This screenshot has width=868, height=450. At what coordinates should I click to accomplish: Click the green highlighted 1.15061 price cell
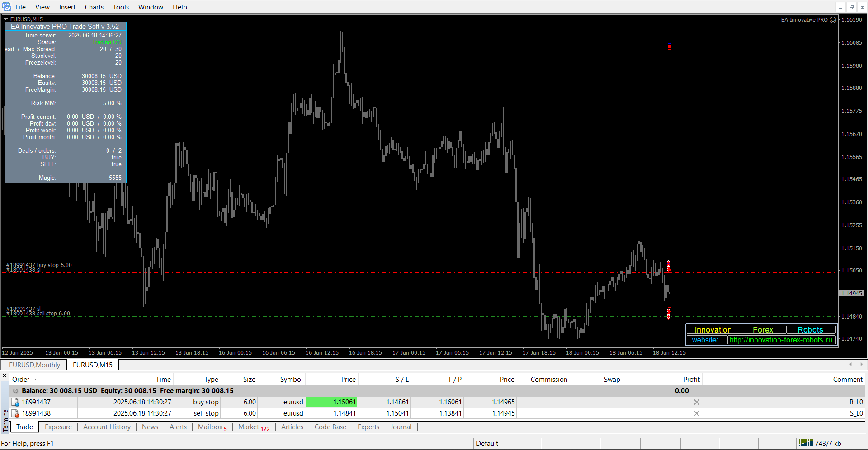[x=331, y=402]
